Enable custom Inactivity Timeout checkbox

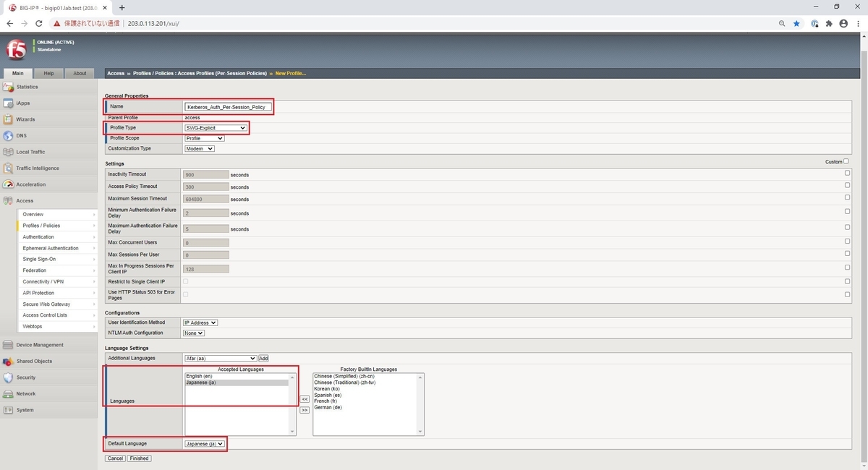pyautogui.click(x=847, y=174)
